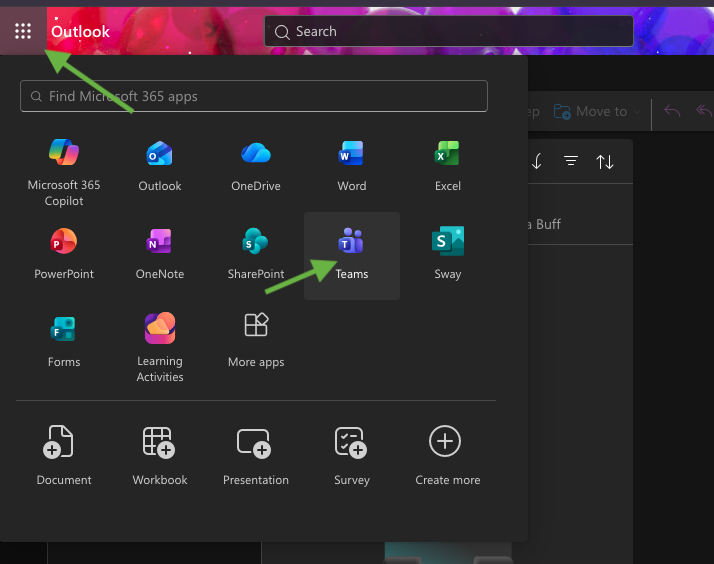Screen dimensions: 714x564
Task: Open the Word app
Action: point(352,166)
